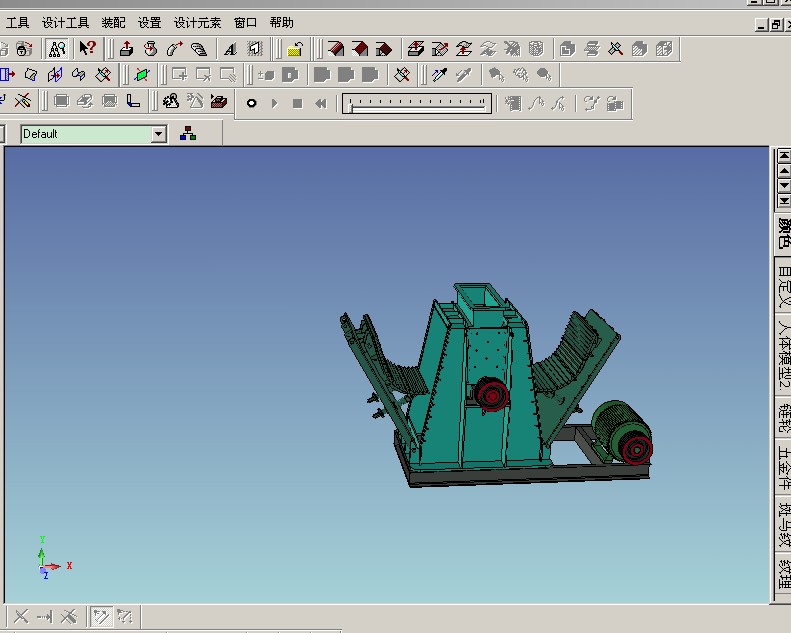Select the first red blend edge tool
The width and height of the screenshot is (791, 633).
point(336,49)
